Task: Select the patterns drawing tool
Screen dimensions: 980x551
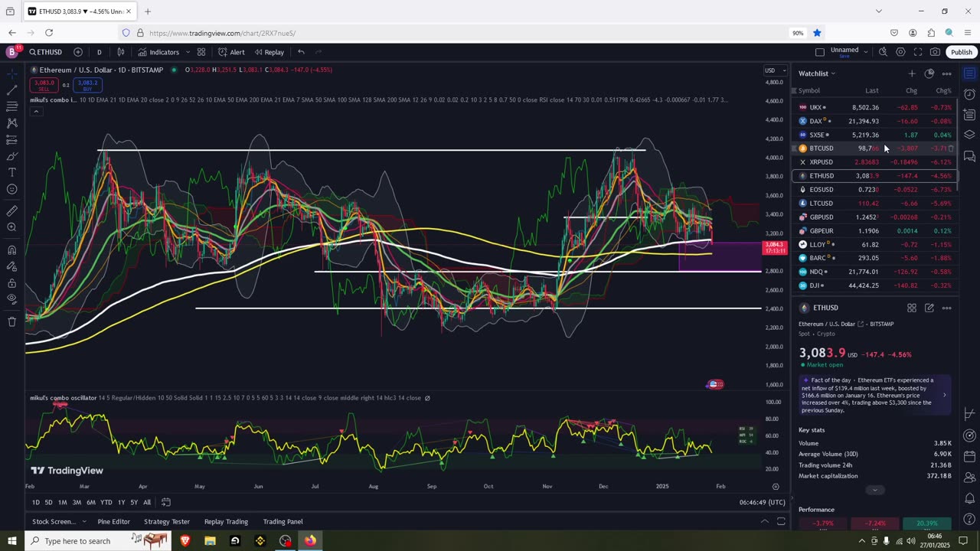Action: tap(11, 123)
